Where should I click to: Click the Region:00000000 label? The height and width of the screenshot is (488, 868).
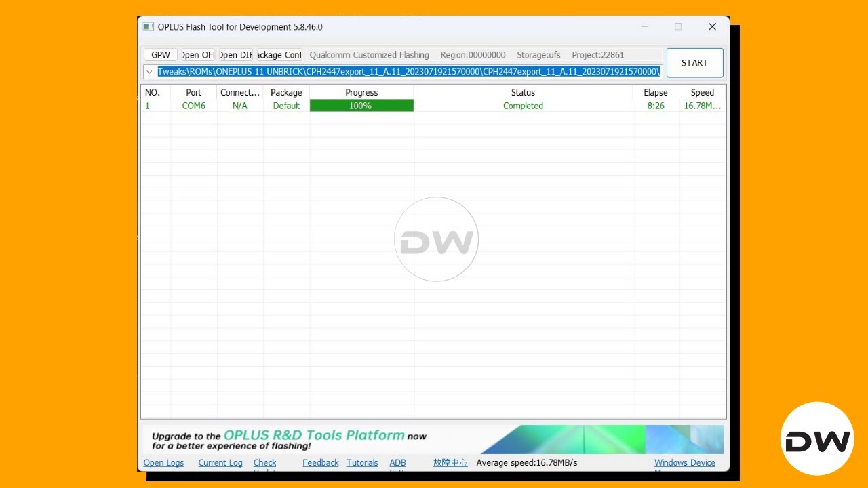point(473,55)
